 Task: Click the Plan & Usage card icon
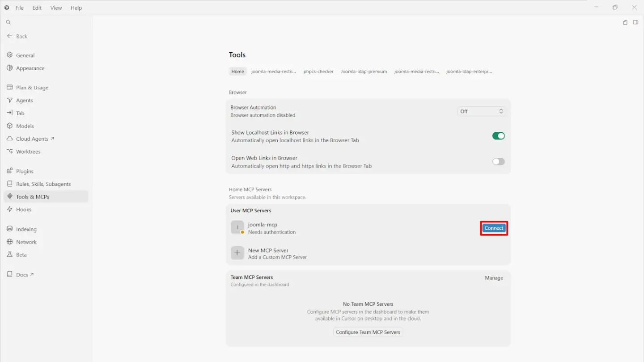click(x=10, y=87)
